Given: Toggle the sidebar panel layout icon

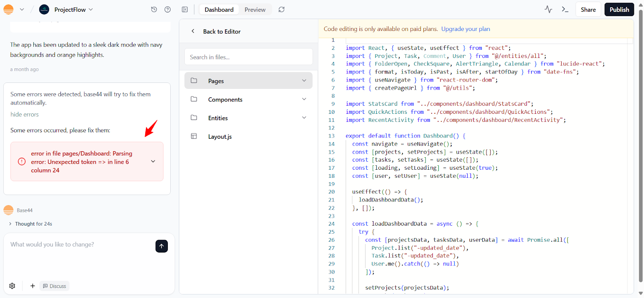Looking at the screenshot, I should point(185,9).
